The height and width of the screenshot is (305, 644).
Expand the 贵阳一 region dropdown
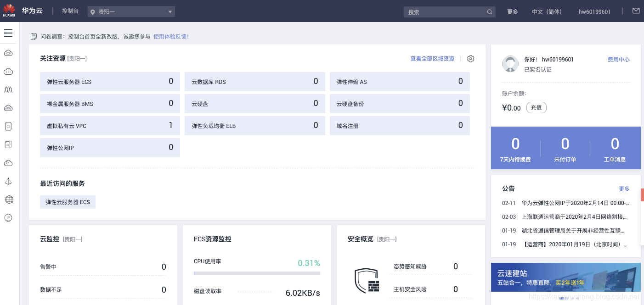(x=131, y=12)
